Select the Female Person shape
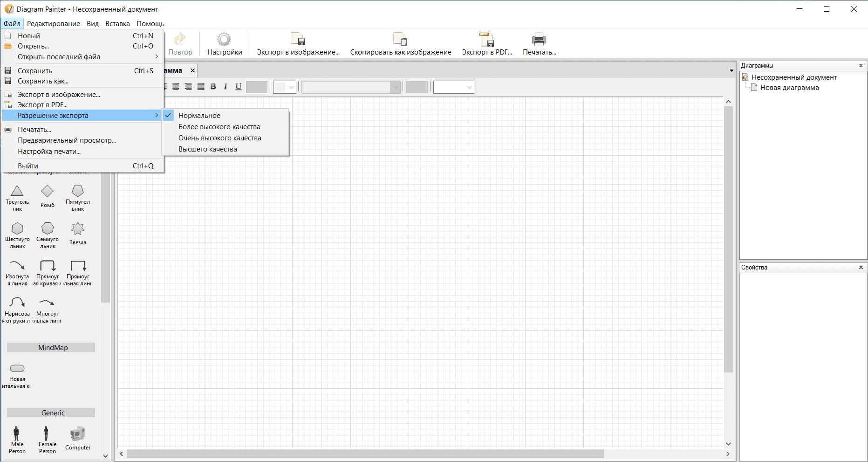The image size is (868, 462). coord(48,440)
